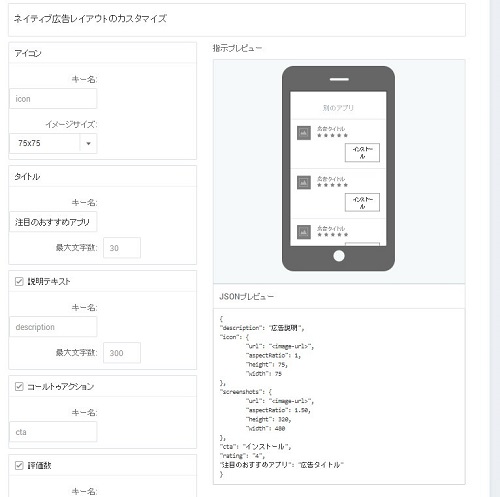Screen dimensions: 500x497
Task: Click the title key name field 注目のおすすめアプリ
Action: pos(53,222)
